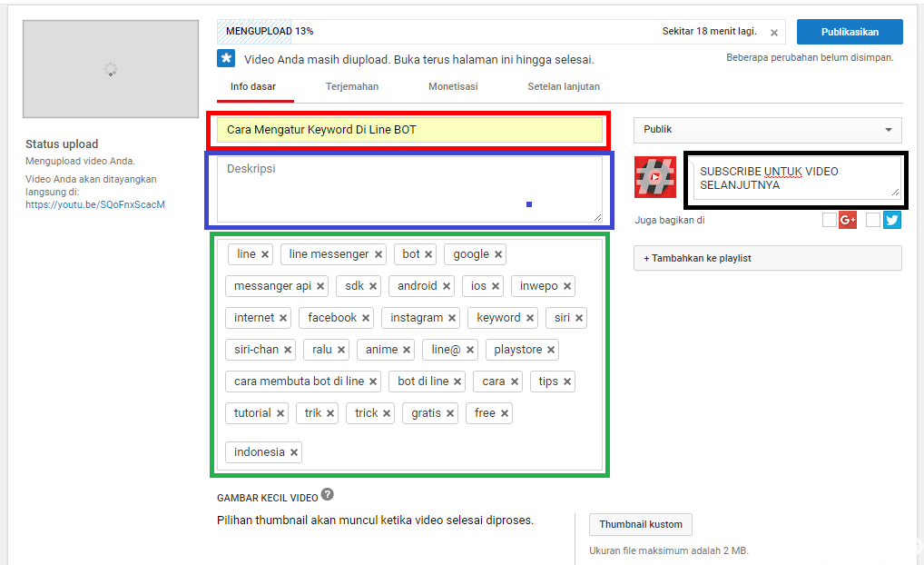Screen dimensions: 924x565
Task: Delete the "playstore" tag
Action: click(551, 350)
